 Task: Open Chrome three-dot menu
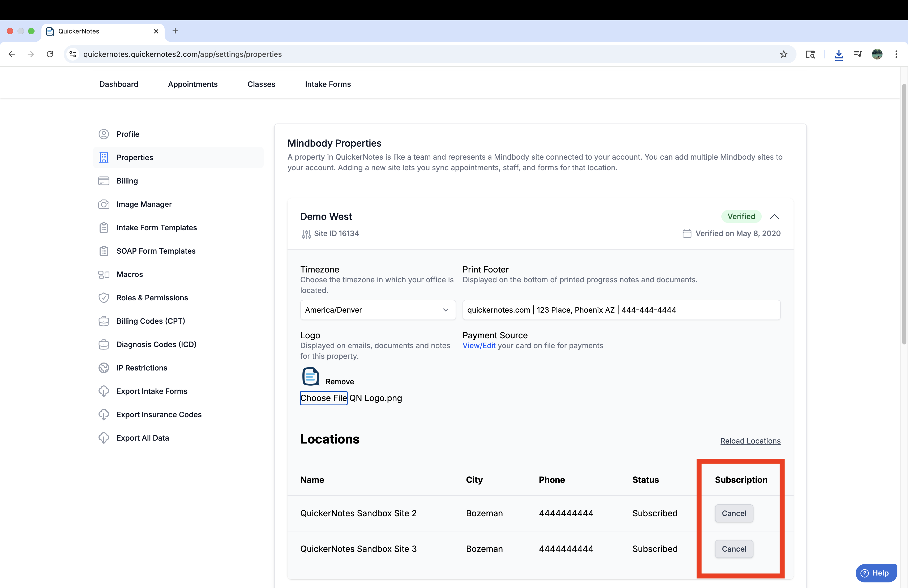point(896,54)
